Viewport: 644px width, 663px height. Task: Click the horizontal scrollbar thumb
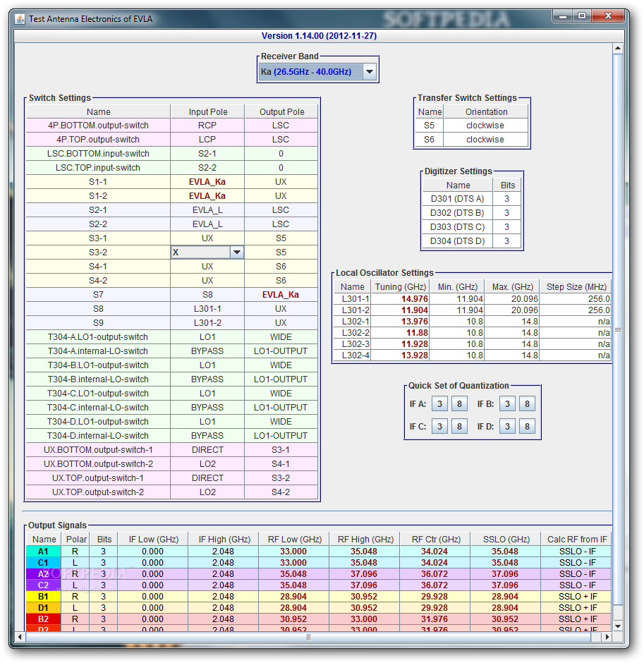(308, 637)
